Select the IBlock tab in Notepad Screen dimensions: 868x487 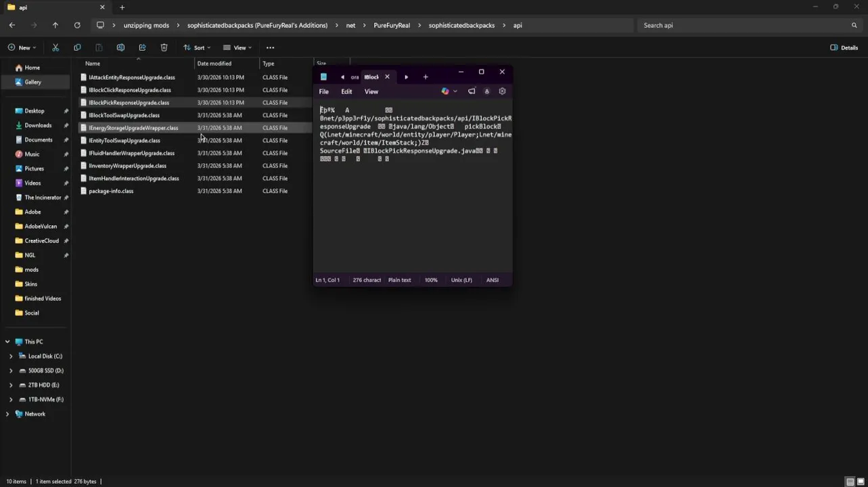tap(371, 77)
